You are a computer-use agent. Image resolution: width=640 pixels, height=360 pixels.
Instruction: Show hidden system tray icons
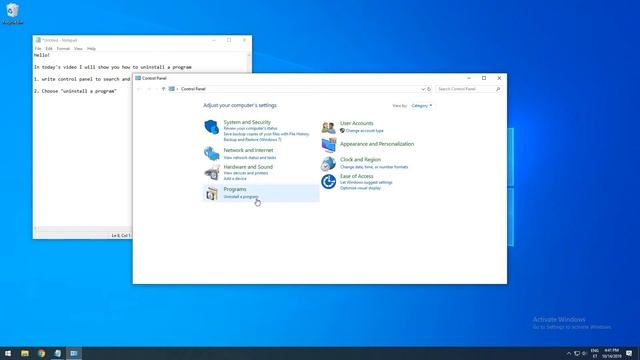coord(569,353)
